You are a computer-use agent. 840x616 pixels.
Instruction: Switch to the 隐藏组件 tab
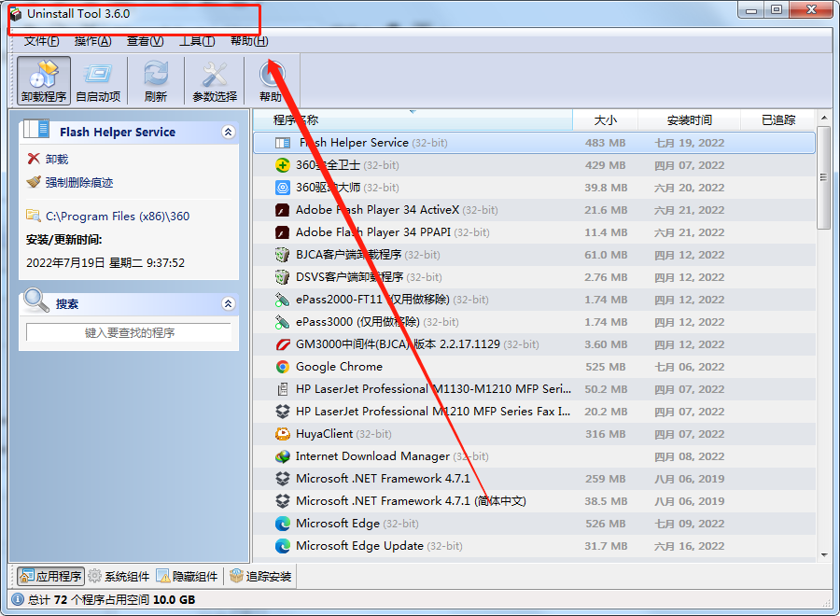(187, 577)
